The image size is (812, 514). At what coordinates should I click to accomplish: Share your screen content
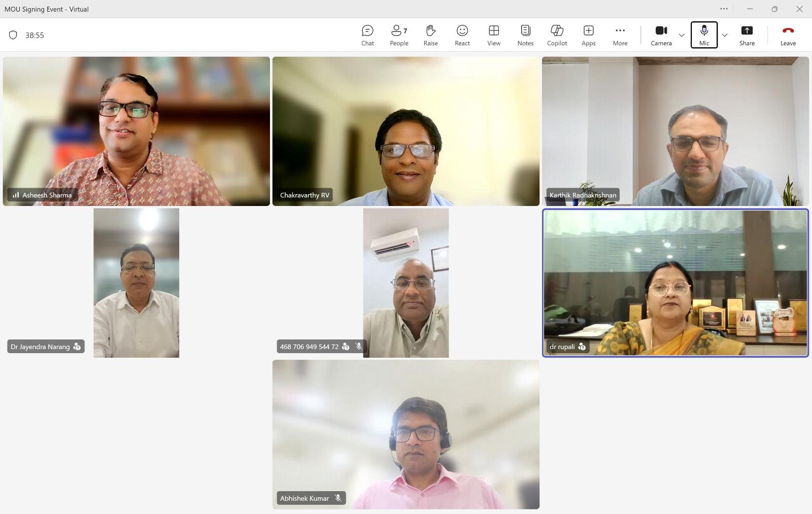pos(747,35)
